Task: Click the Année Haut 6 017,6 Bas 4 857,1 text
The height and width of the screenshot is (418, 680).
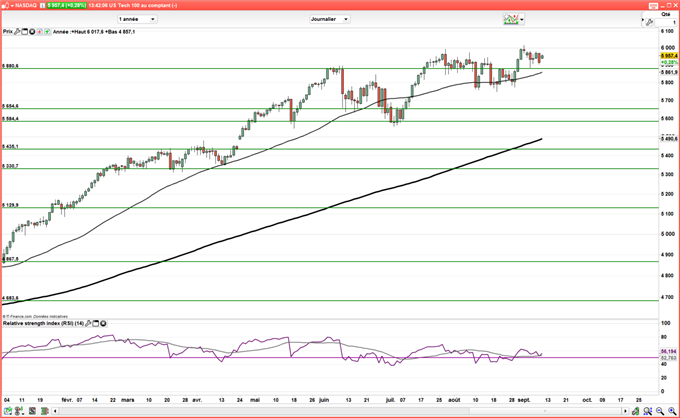Action: (x=94, y=32)
